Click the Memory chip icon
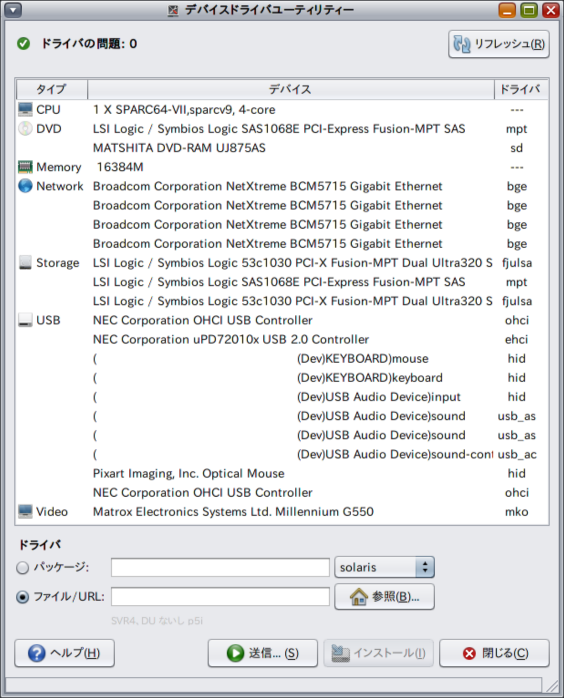Screen dimensions: 564x698 (25, 167)
